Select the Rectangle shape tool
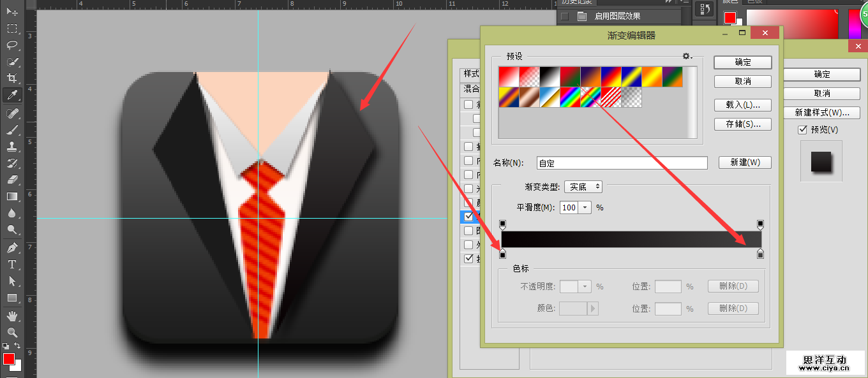868x378 pixels. 12,298
